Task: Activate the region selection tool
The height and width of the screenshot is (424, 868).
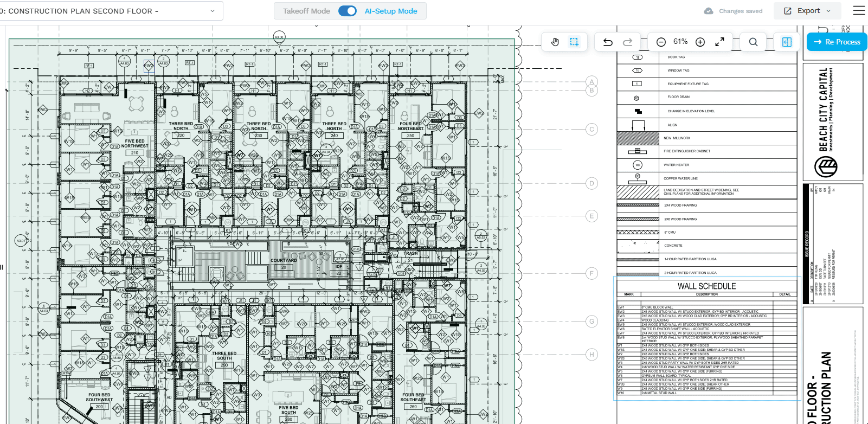Action: click(x=574, y=42)
